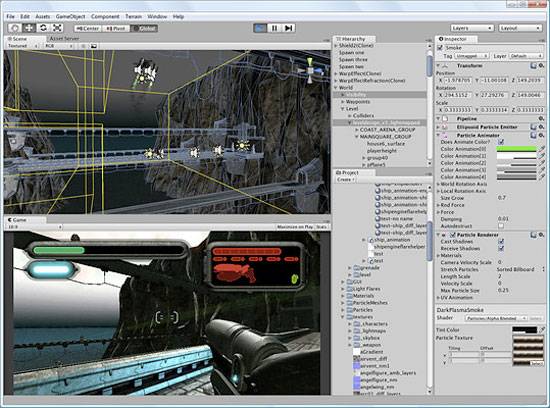Open the Tag dropdown showing Untagged
The height and width of the screenshot is (408, 550).
pyautogui.click(x=471, y=56)
